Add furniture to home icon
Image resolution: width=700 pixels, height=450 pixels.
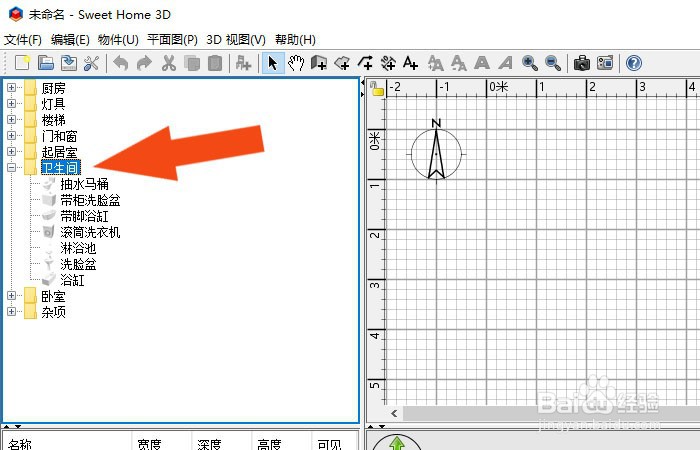[x=243, y=63]
